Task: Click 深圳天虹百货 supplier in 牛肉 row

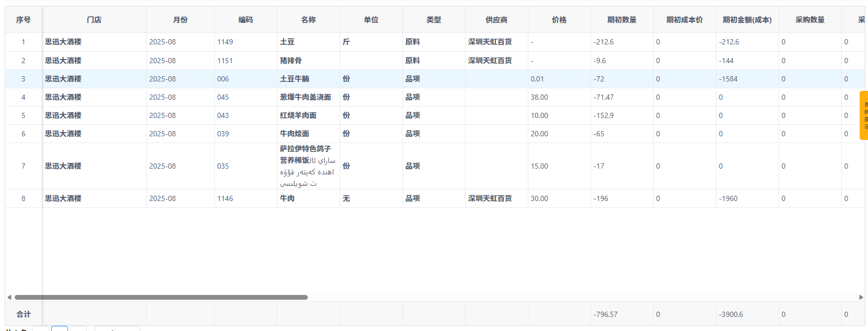Action: tap(490, 198)
